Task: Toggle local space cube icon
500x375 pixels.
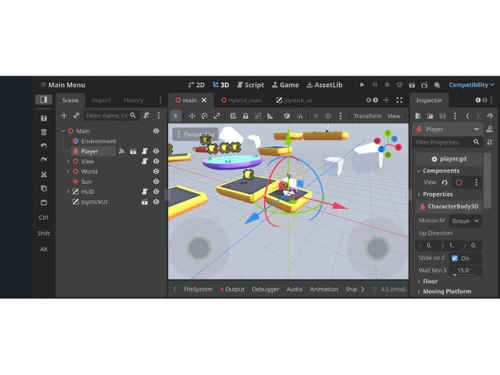Action: (287, 116)
